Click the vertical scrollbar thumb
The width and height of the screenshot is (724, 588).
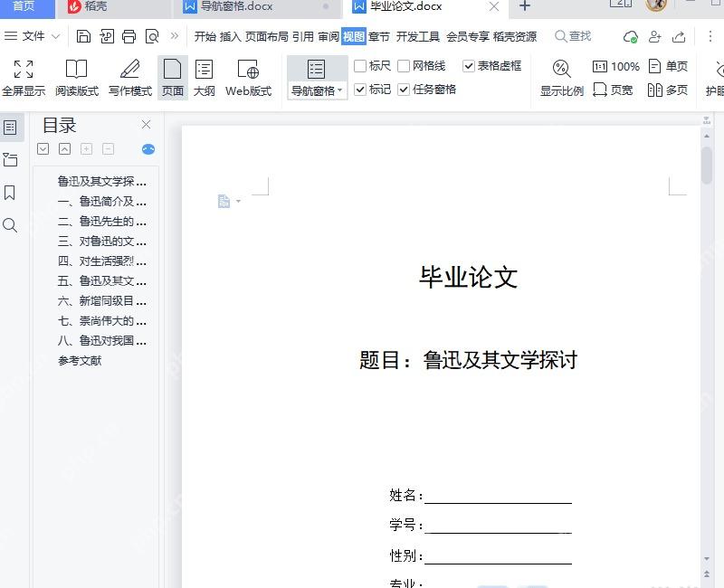click(707, 166)
